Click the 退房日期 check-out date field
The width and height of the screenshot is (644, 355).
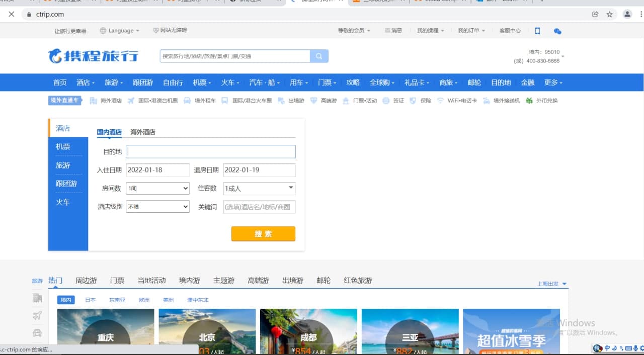(x=259, y=170)
